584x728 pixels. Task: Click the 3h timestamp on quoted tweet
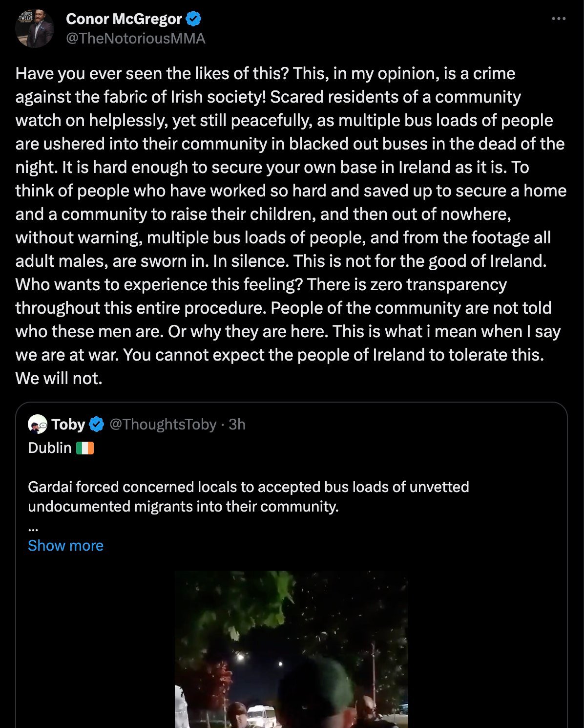(x=237, y=424)
